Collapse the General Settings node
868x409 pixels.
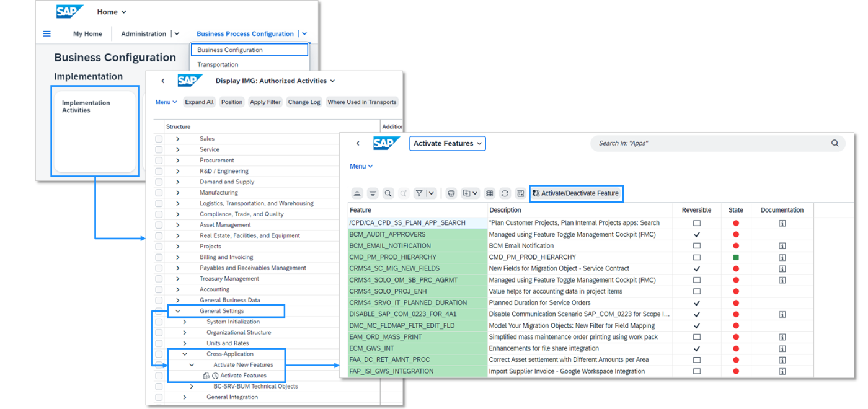[178, 311]
